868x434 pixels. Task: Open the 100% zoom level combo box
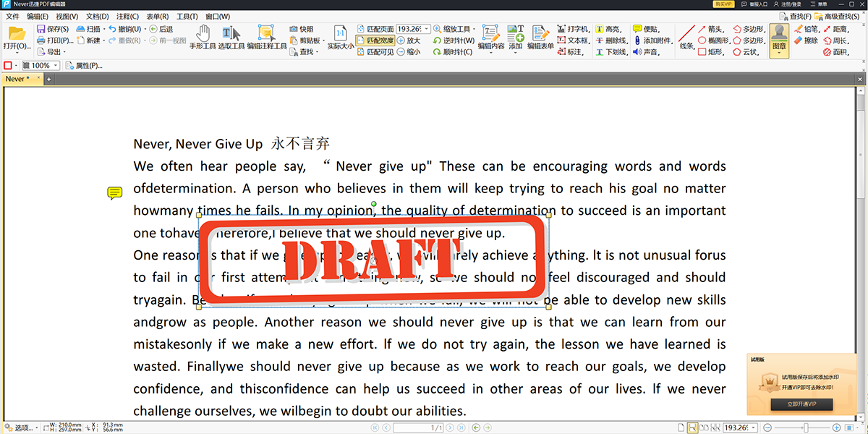41,65
